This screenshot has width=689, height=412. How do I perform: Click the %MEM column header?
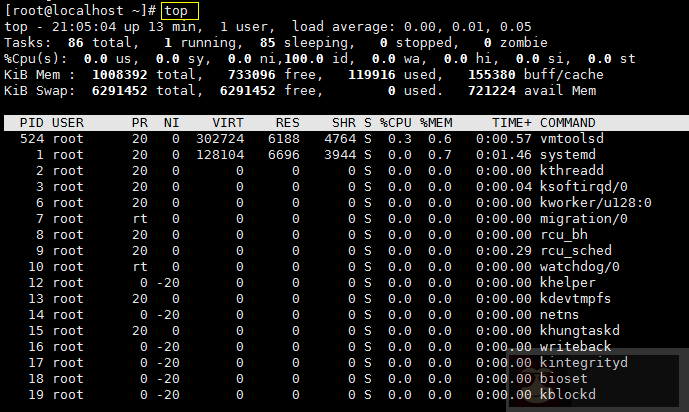[436, 122]
